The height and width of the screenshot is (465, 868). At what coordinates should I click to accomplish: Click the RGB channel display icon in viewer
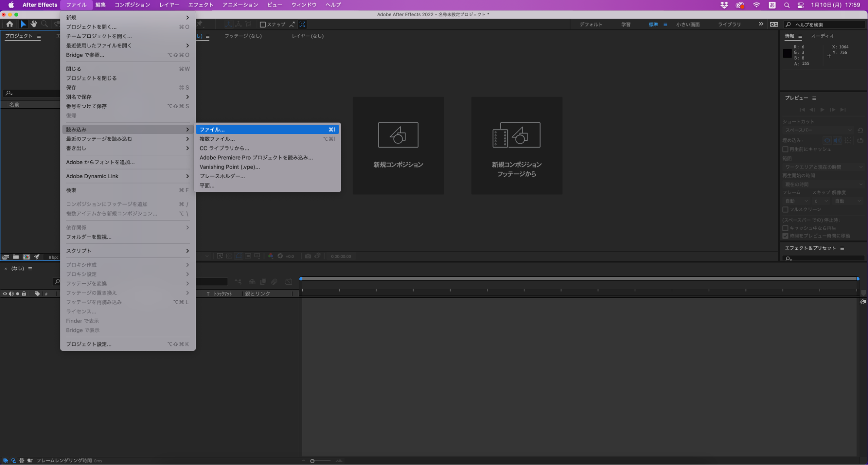point(271,256)
